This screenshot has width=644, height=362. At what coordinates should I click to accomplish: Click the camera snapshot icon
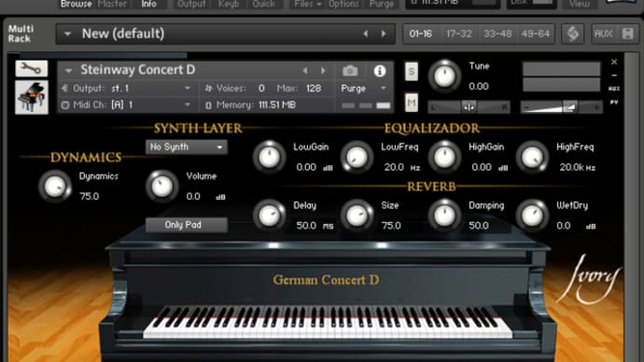click(350, 71)
